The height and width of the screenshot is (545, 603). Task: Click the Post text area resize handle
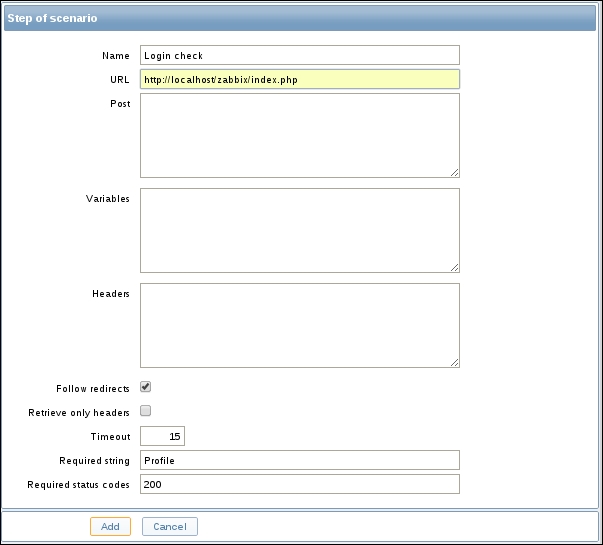[455, 173]
